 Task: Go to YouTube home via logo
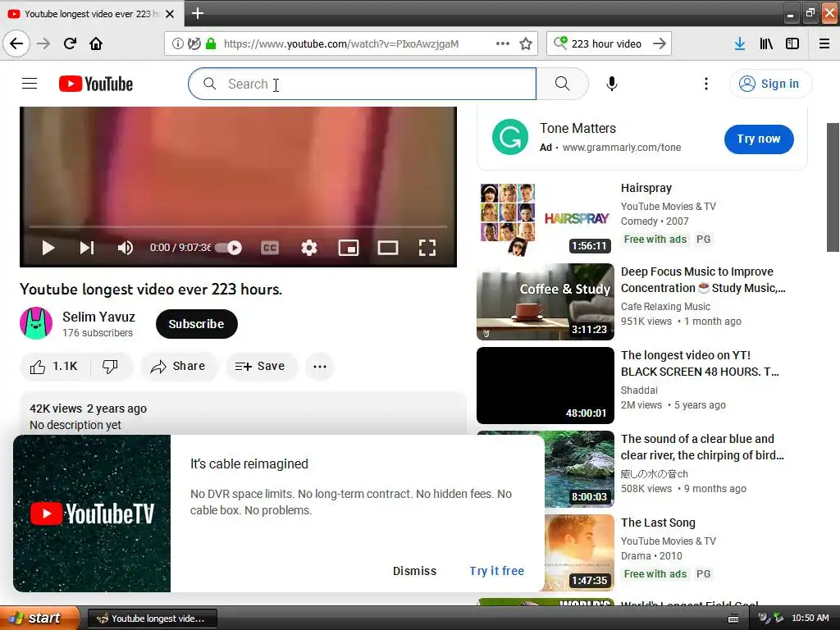pyautogui.click(x=96, y=84)
